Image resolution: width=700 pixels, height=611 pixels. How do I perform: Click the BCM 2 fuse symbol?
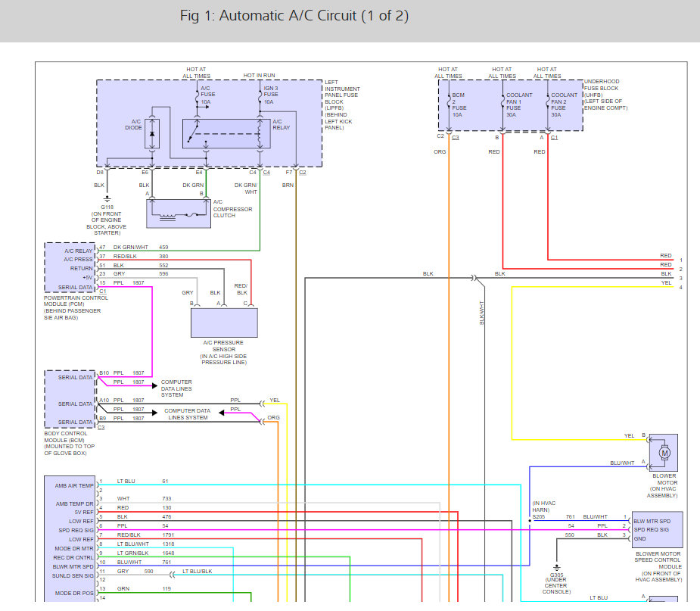click(x=449, y=102)
